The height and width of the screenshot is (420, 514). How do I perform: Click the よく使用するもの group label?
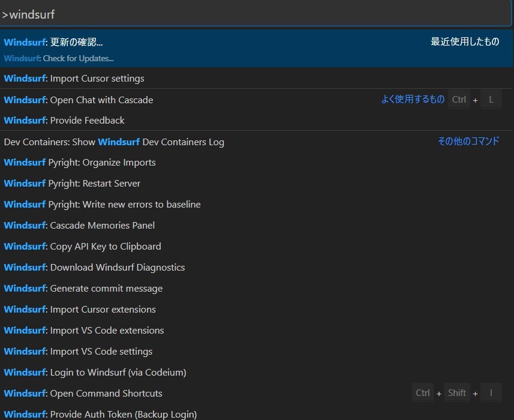[x=413, y=99]
